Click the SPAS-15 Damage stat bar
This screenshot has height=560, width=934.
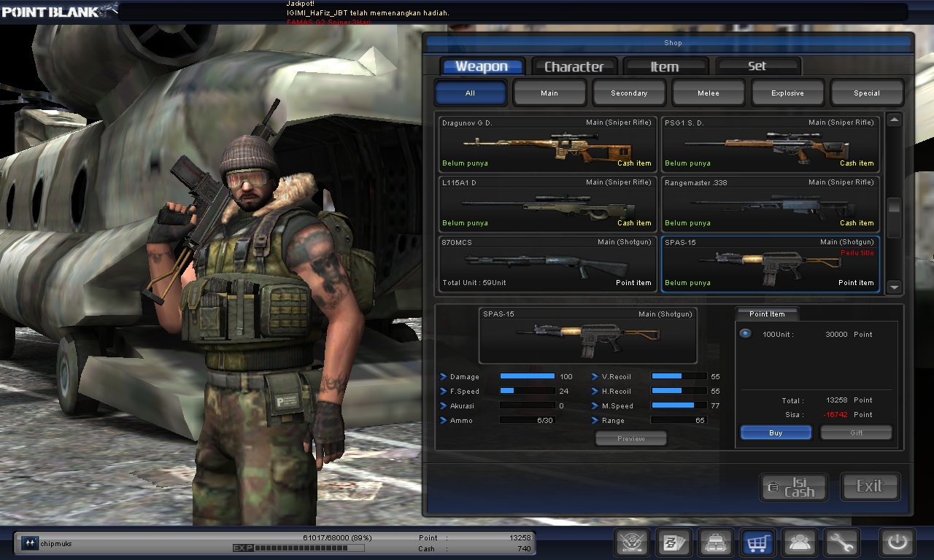(527, 376)
